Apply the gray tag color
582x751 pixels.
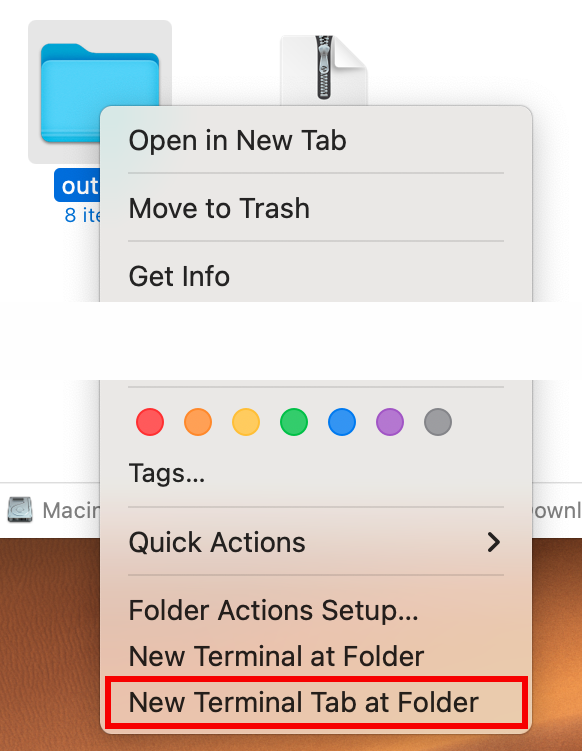pyautogui.click(x=437, y=422)
